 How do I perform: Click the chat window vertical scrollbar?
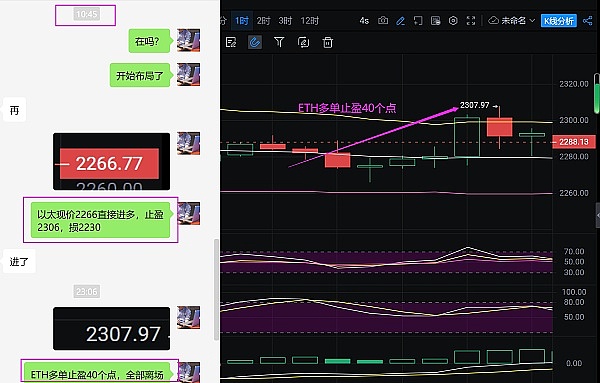[x=216, y=290]
